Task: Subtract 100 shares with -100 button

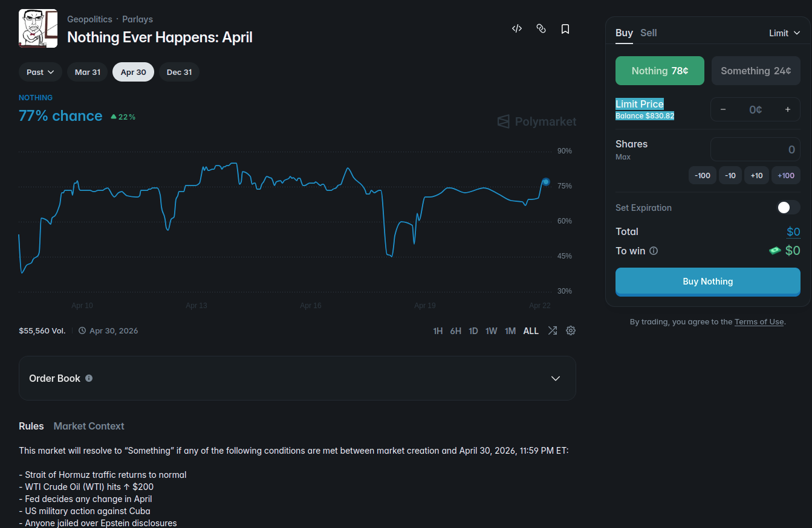Action: tap(703, 175)
